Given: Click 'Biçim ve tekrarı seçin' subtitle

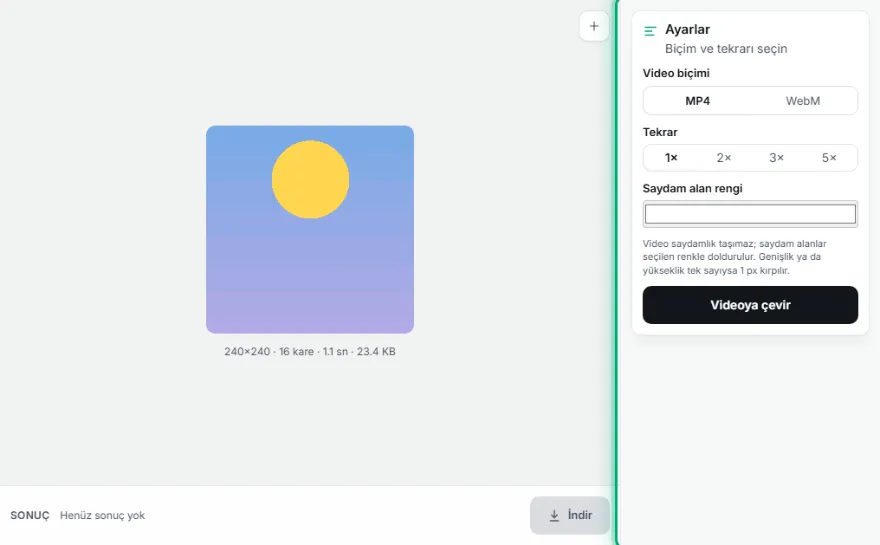Looking at the screenshot, I should click(x=726, y=49).
